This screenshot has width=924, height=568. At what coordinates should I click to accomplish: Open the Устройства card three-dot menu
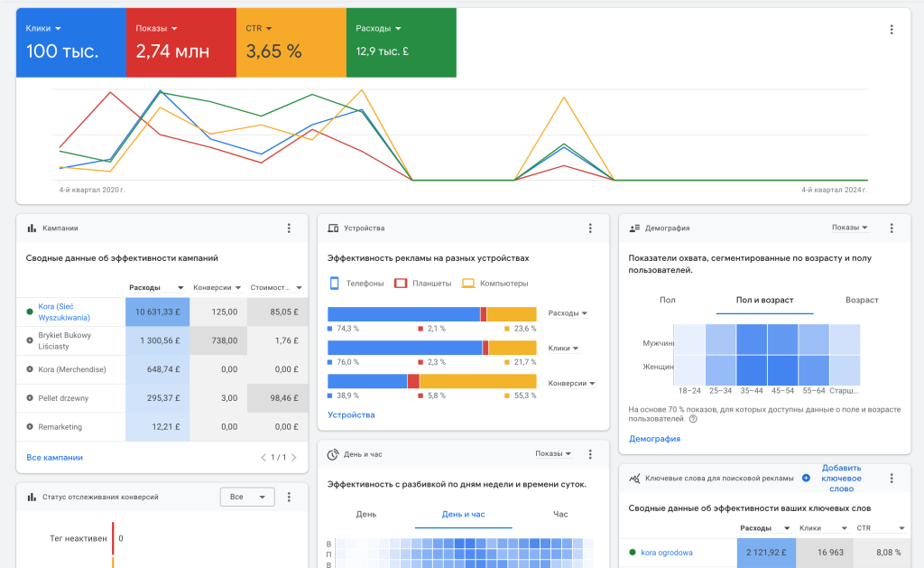[590, 228]
